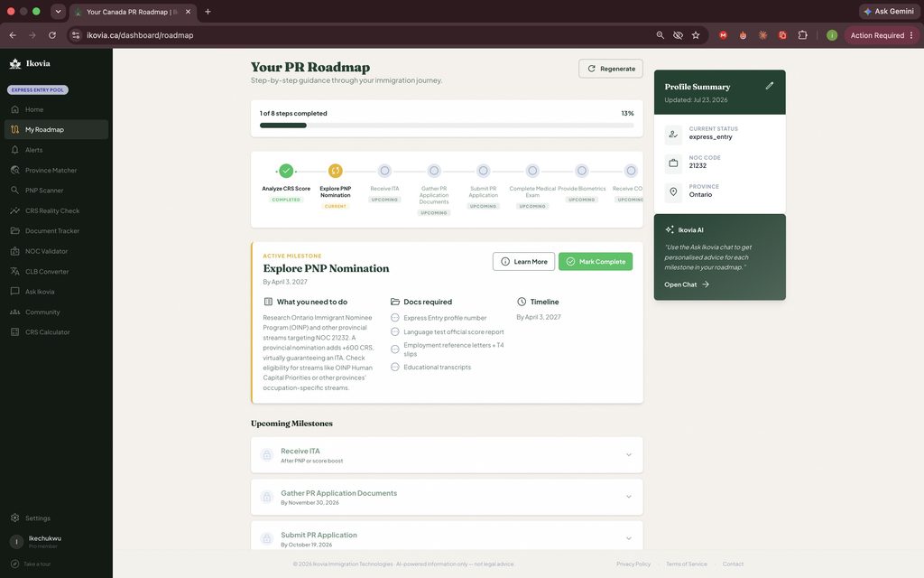Click the Contact footer link

coord(733,564)
